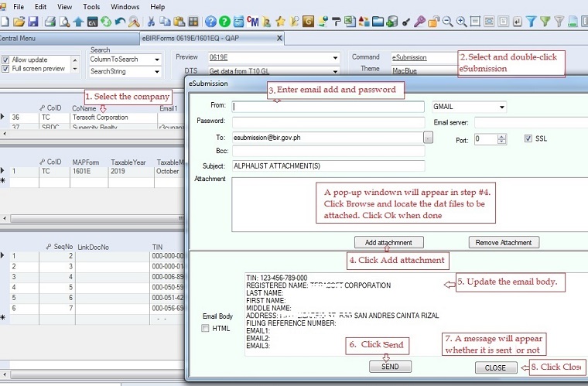The height and width of the screenshot is (386, 588).
Task: Open the ColumnToSearch dropdown
Action: [157, 60]
